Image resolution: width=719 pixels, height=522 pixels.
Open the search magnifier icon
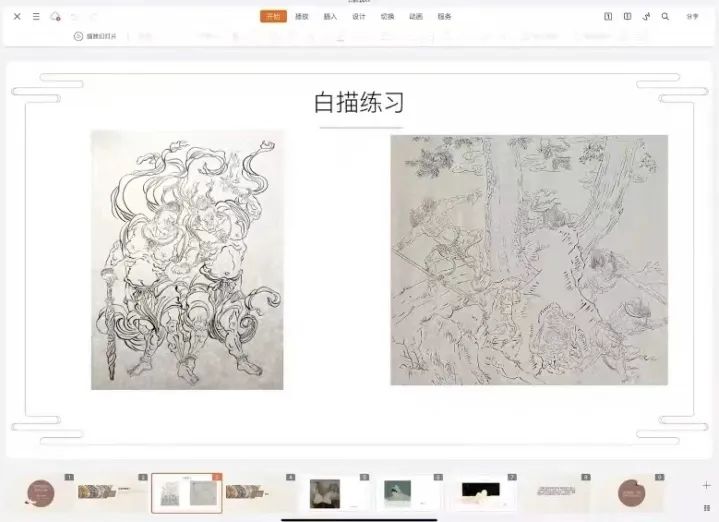tap(665, 17)
